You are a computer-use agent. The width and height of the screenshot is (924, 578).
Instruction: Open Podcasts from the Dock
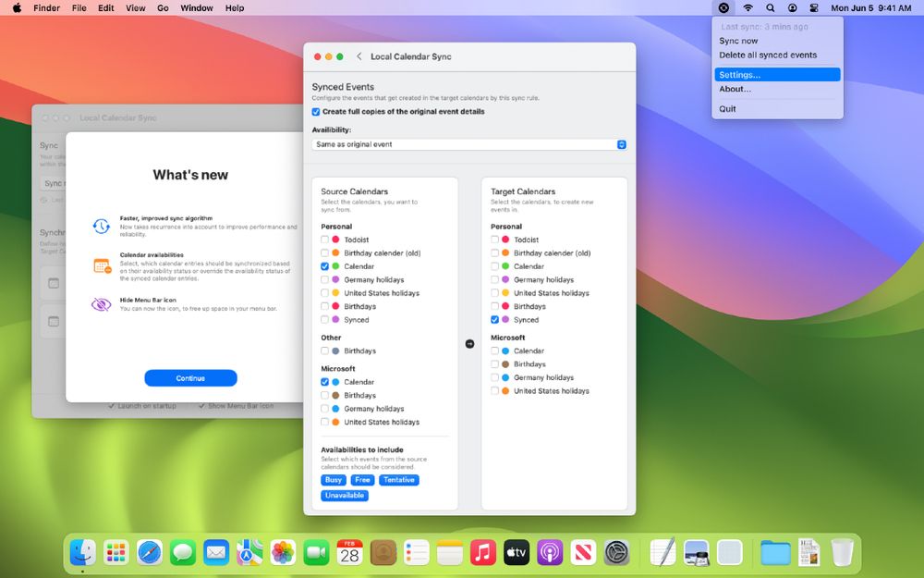pos(550,553)
